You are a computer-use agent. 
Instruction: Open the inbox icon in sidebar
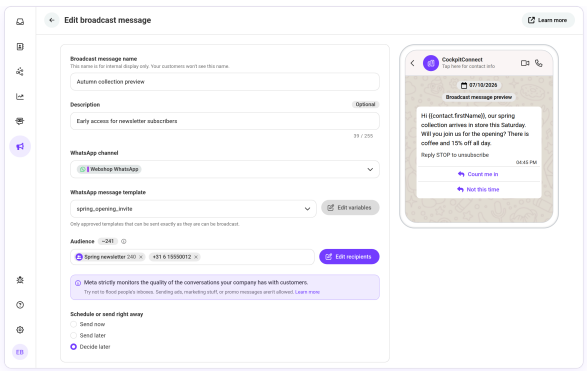[x=20, y=22]
